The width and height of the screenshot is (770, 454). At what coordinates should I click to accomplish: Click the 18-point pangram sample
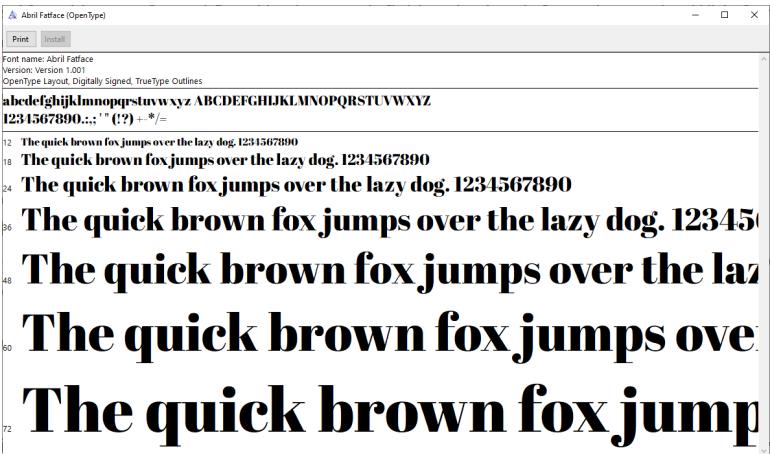[225, 160]
